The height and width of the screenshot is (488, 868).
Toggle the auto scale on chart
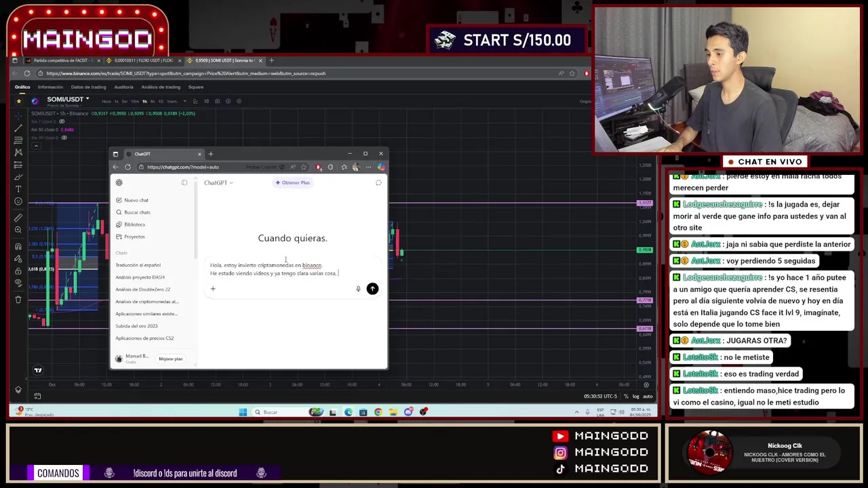tap(648, 396)
